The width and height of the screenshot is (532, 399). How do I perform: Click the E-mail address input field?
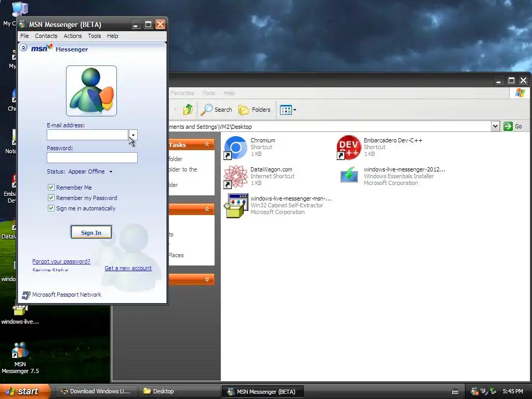[x=87, y=135]
